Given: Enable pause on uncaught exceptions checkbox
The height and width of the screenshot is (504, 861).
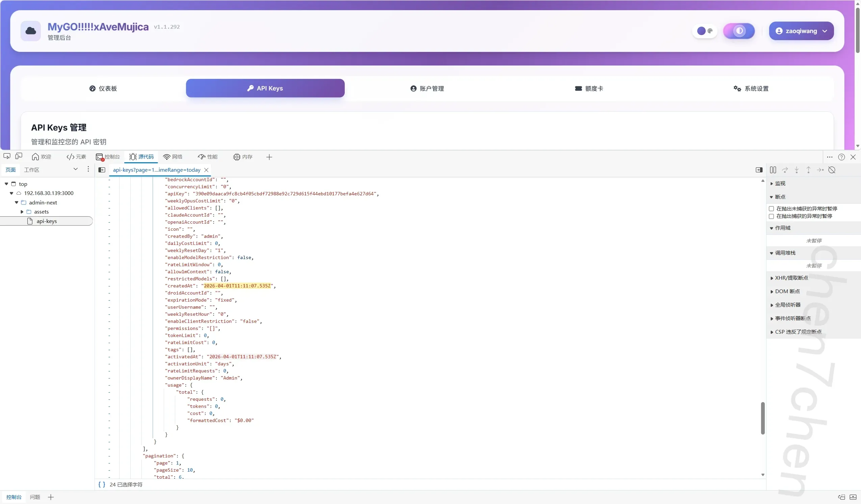Looking at the screenshot, I should click(771, 208).
